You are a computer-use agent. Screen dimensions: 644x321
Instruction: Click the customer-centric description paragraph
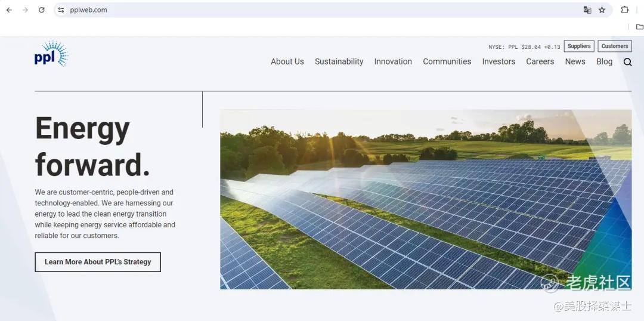105,214
